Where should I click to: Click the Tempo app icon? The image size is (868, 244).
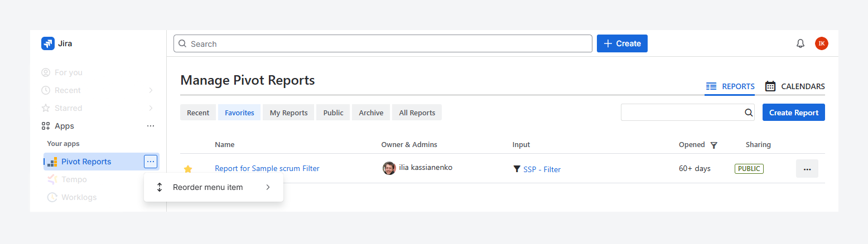(52, 179)
